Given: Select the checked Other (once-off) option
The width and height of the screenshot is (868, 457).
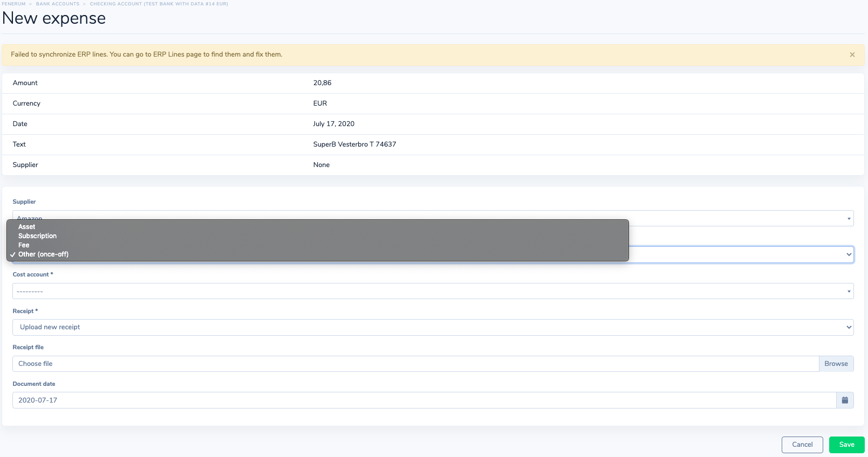Looking at the screenshot, I should point(43,254).
